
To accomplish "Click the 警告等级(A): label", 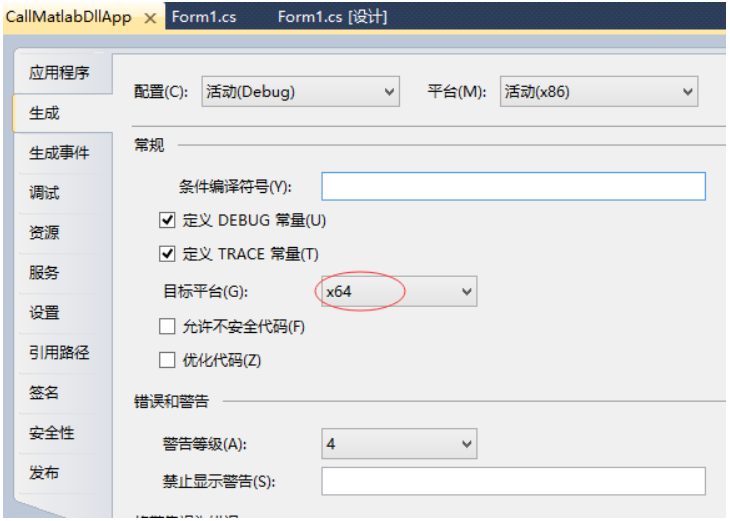I will point(204,444).
